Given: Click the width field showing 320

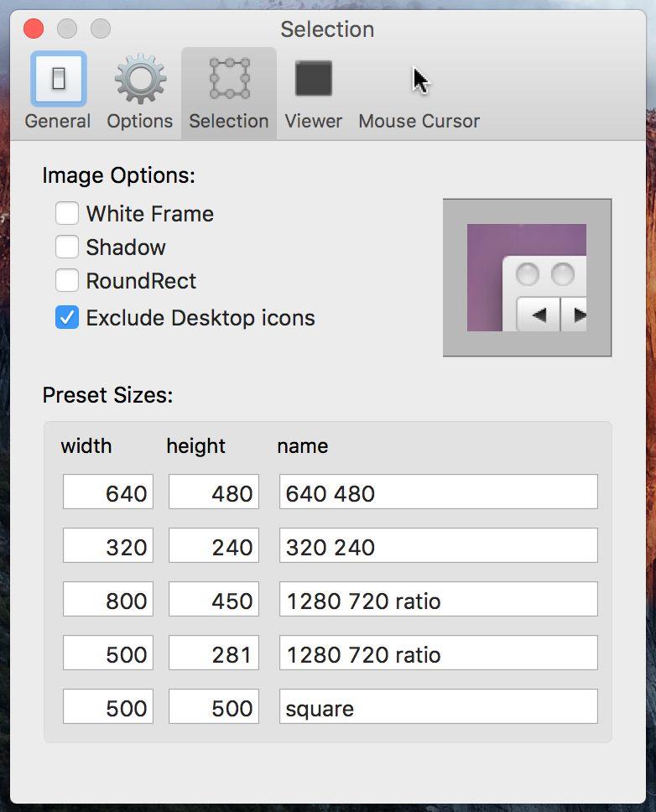Looking at the screenshot, I should (108, 546).
